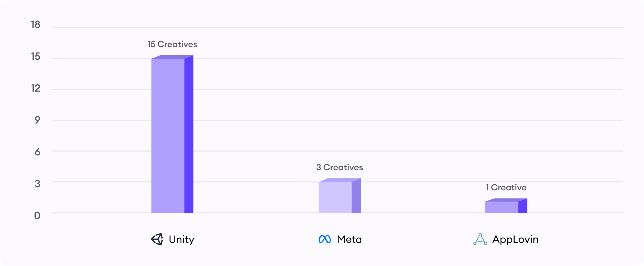Click the tall Unity bar
This screenshot has width=644, height=266.
click(x=172, y=134)
